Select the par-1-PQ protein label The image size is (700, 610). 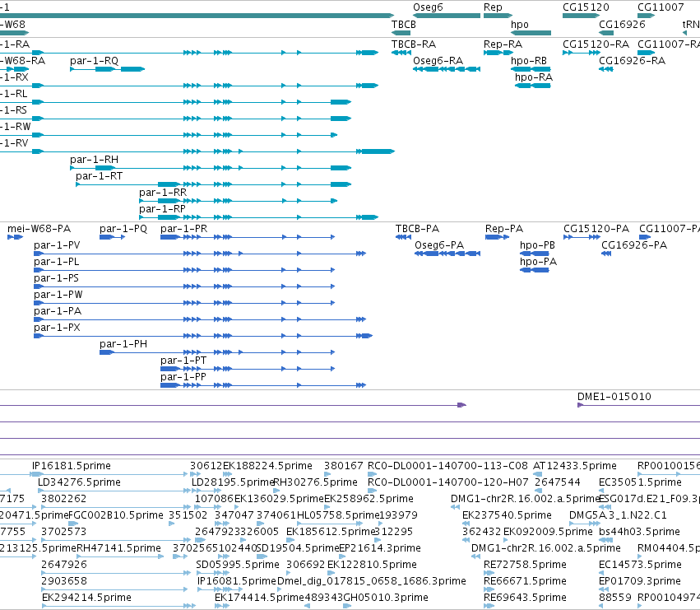(x=123, y=229)
